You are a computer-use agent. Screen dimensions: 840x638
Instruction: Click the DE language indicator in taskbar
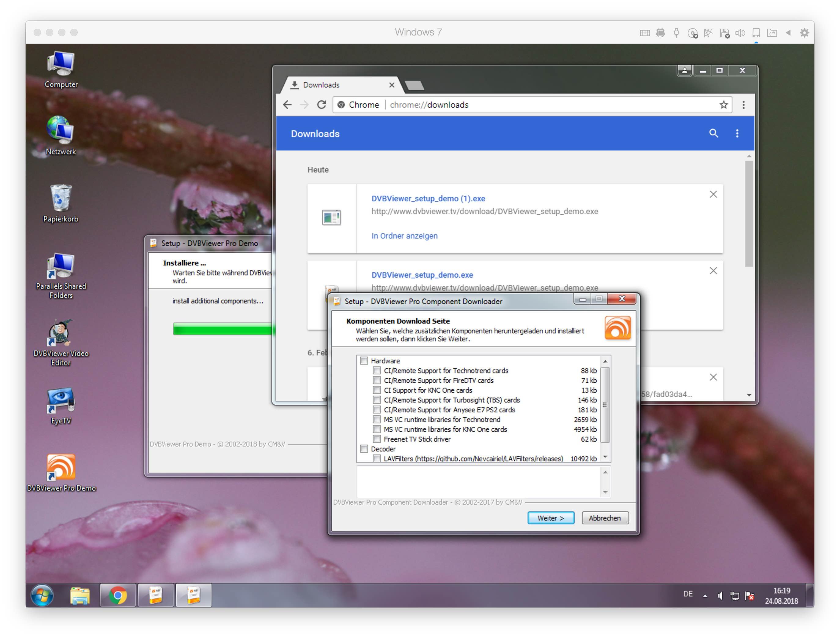pyautogui.click(x=688, y=594)
